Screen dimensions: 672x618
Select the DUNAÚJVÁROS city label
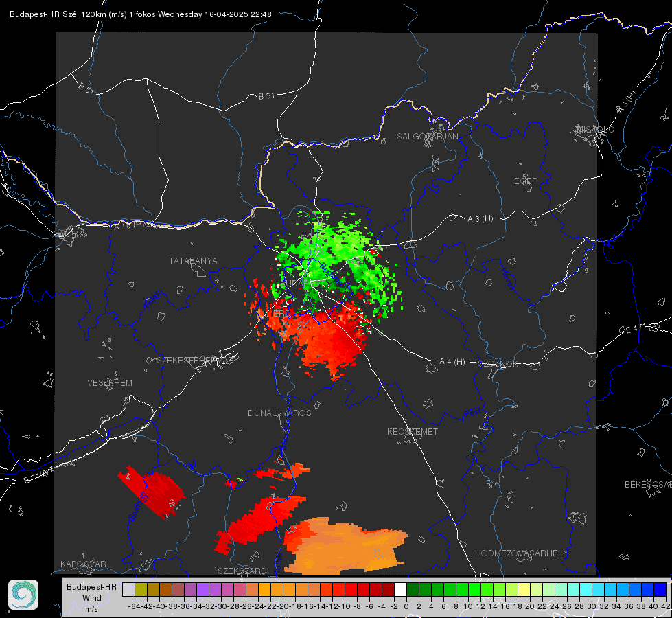click(x=279, y=413)
